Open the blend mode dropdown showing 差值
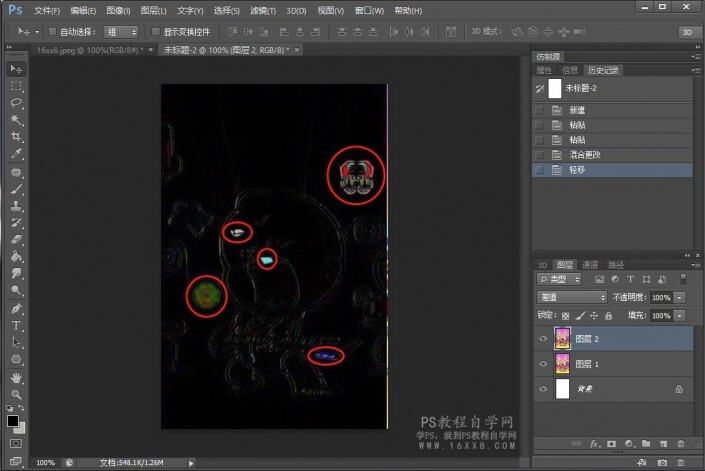 (571, 298)
